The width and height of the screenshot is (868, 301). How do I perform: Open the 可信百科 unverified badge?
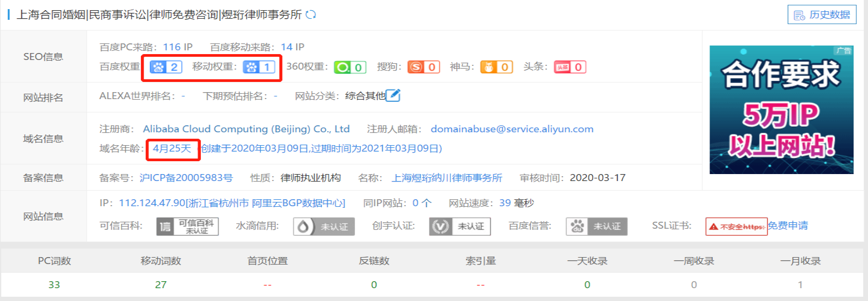pyautogui.click(x=187, y=227)
